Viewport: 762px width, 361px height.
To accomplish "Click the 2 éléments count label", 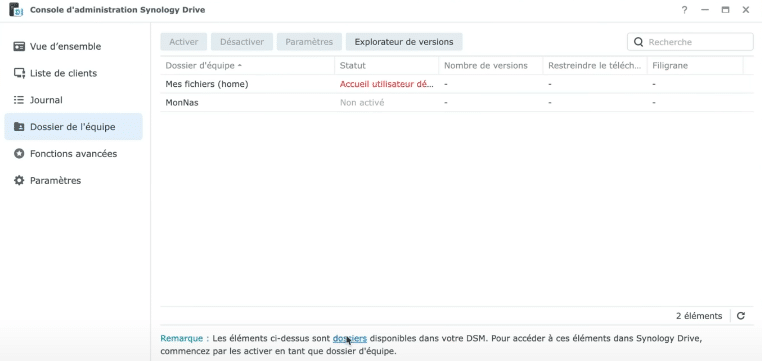I will 699,316.
